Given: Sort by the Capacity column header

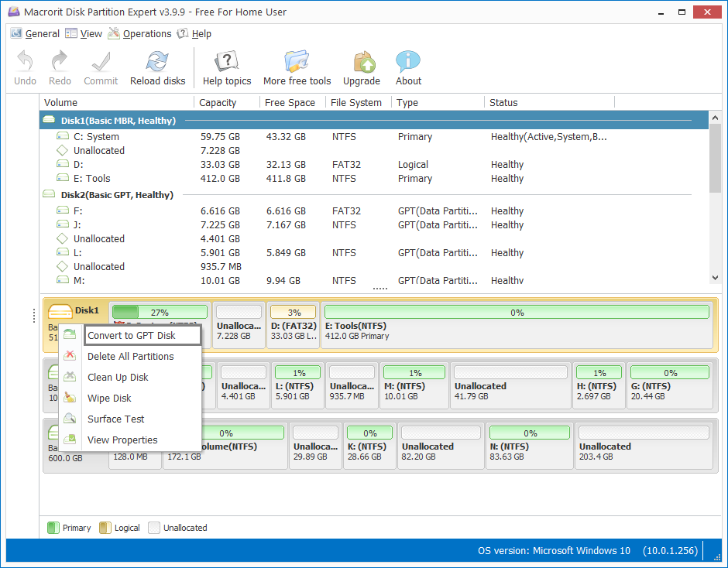Looking at the screenshot, I should tap(227, 103).
